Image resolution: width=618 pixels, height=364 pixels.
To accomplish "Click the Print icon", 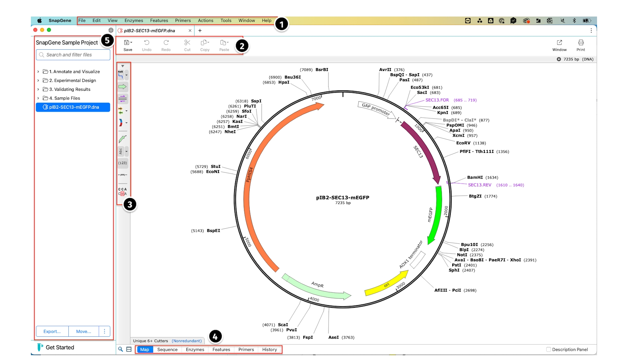I will [581, 43].
